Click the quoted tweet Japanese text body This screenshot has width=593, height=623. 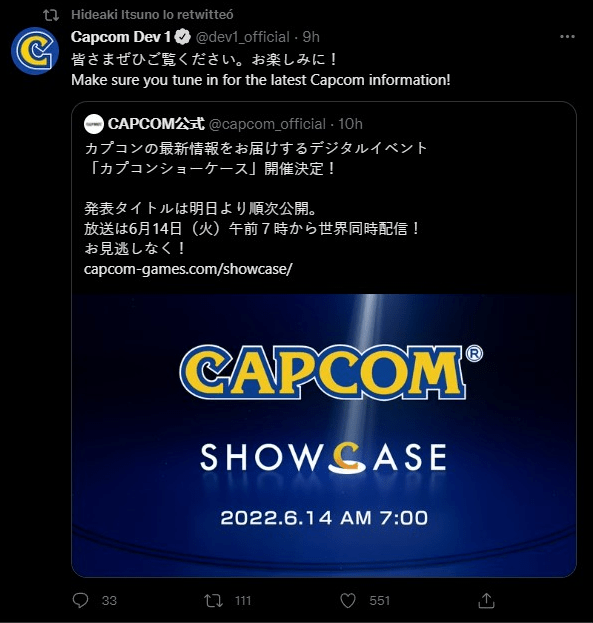pyautogui.click(x=256, y=198)
